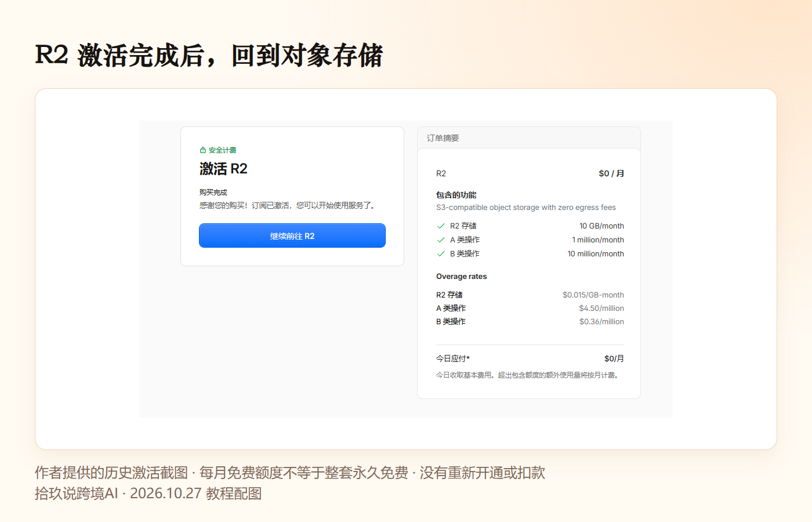
Task: Click the $0/月 total amount
Action: 614,359
